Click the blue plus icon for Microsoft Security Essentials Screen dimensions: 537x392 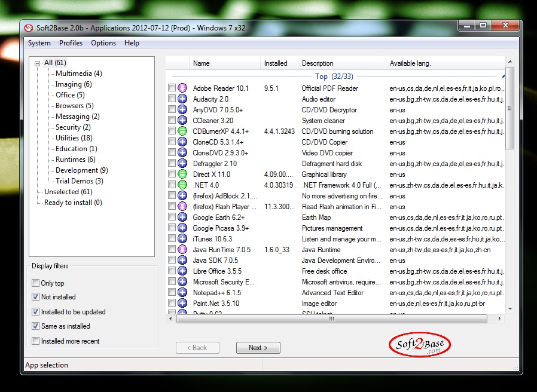coord(182,282)
